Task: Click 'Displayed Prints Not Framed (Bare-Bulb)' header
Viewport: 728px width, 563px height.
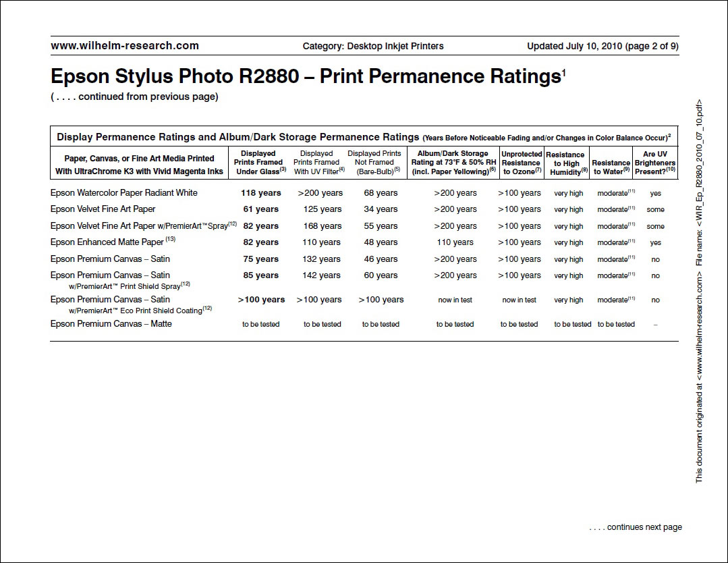Action: (374, 162)
